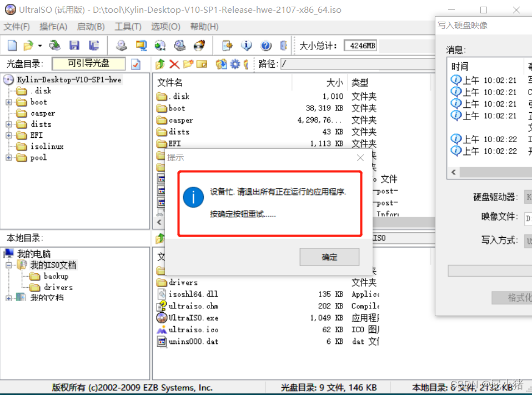532x395 pixels.
Task: Select Kylin-Desktop-V10-SP1-hwe root tree node
Action: coord(69,80)
